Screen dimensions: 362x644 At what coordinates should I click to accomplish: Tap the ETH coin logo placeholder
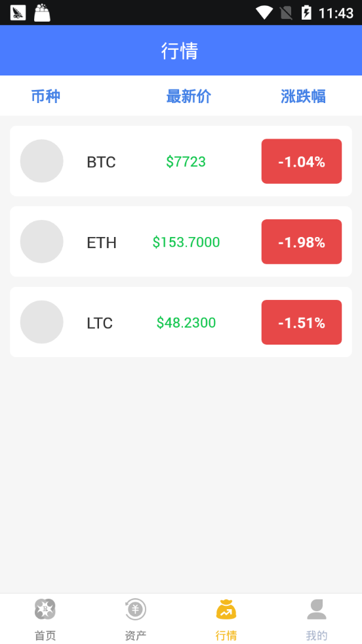pos(42,242)
